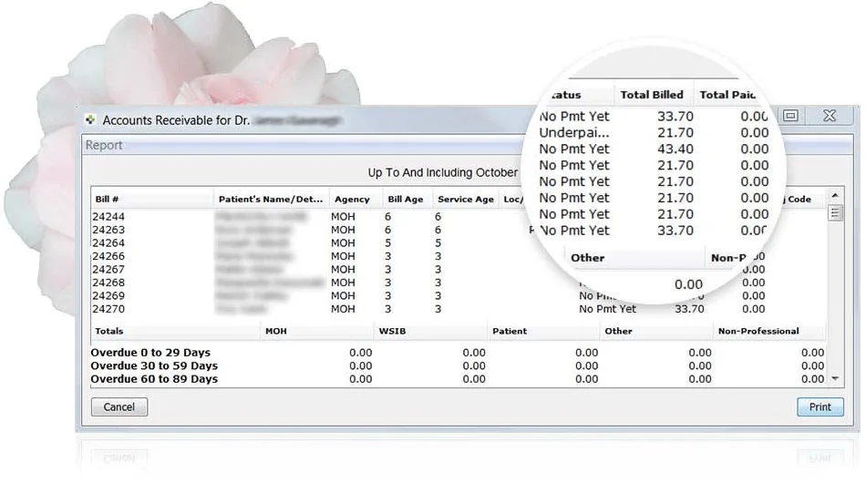Click the Totals column header

(176, 331)
